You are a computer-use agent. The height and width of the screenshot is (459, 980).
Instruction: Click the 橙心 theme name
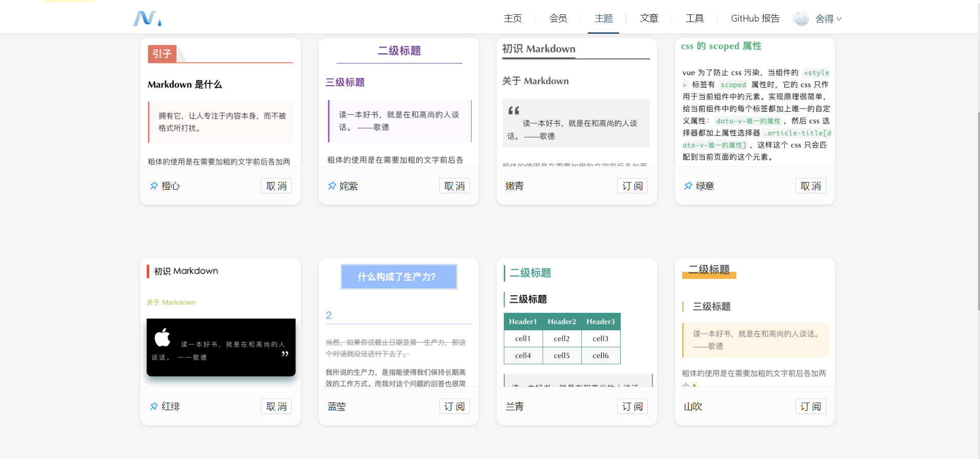171,186
